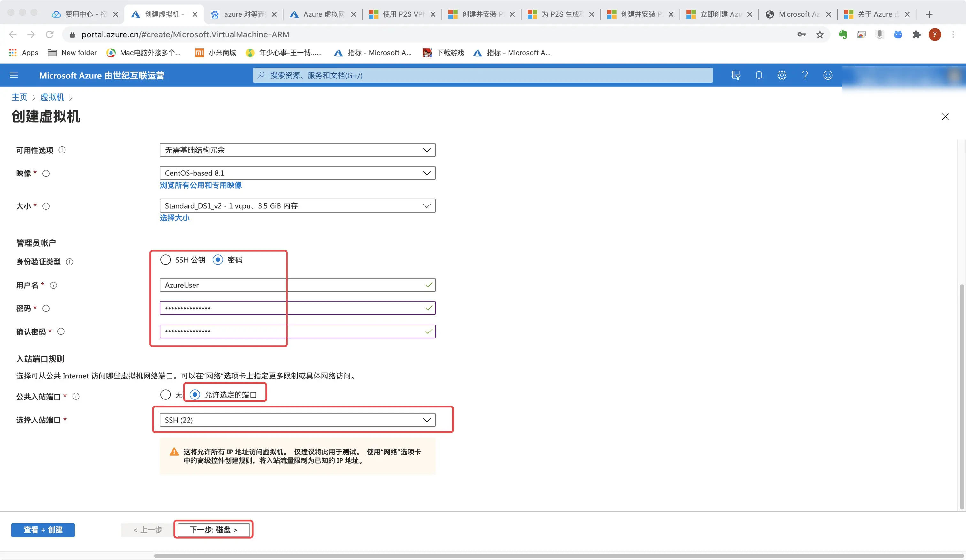Bookmark this page with the star icon
The height and width of the screenshot is (560, 966).
click(820, 35)
